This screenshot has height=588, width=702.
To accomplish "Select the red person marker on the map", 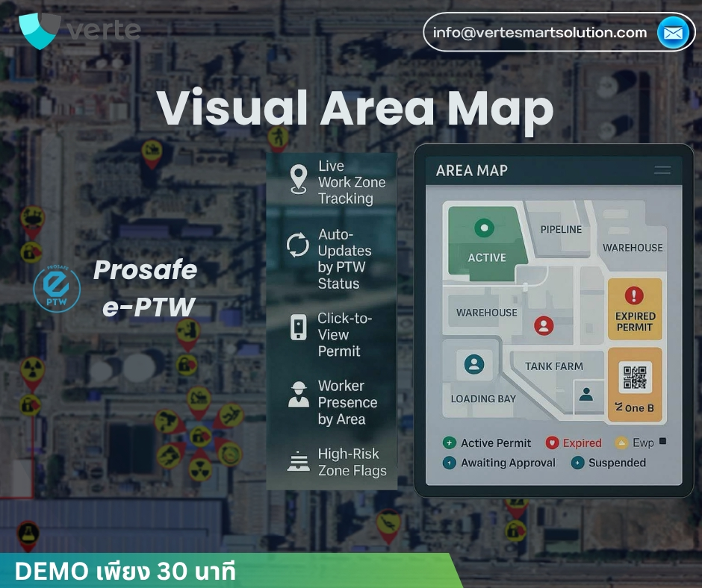I will [544, 325].
